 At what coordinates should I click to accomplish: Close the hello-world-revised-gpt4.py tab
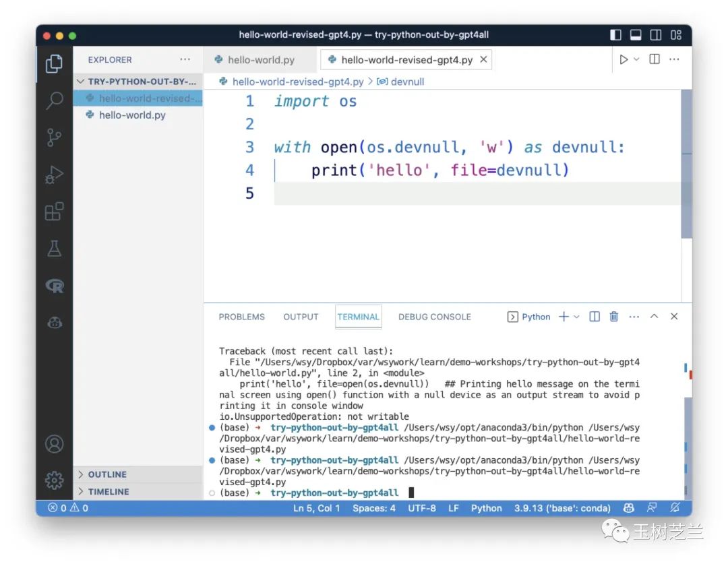(483, 59)
